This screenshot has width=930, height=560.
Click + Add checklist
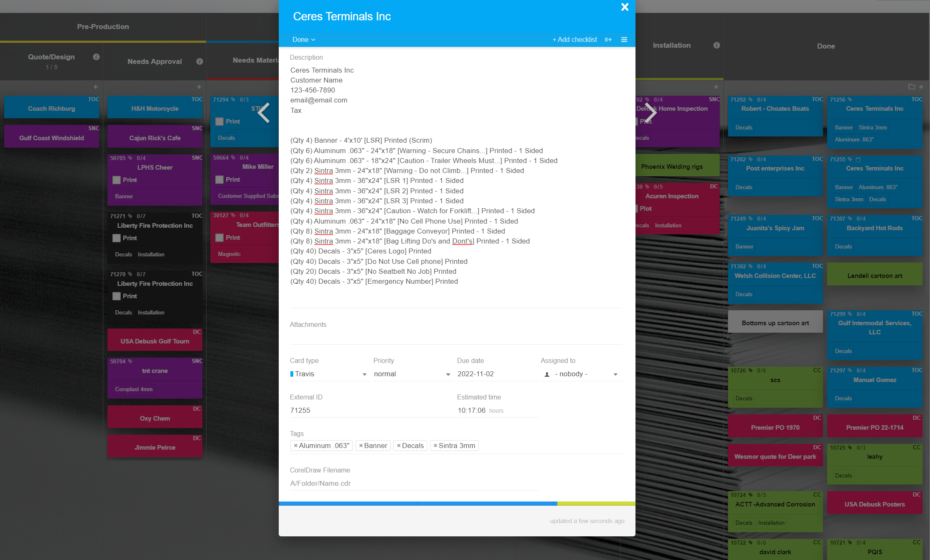575,40
